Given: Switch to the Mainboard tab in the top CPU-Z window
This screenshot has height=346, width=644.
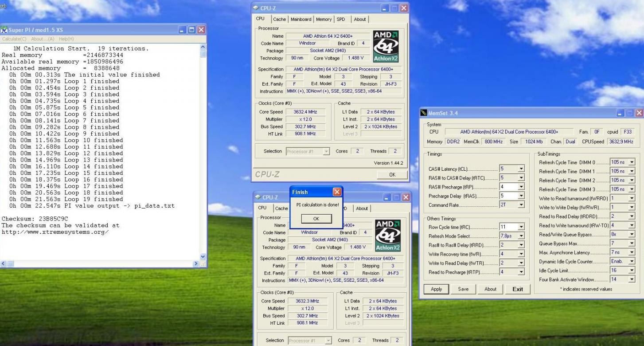Looking at the screenshot, I should pyautogui.click(x=301, y=19).
